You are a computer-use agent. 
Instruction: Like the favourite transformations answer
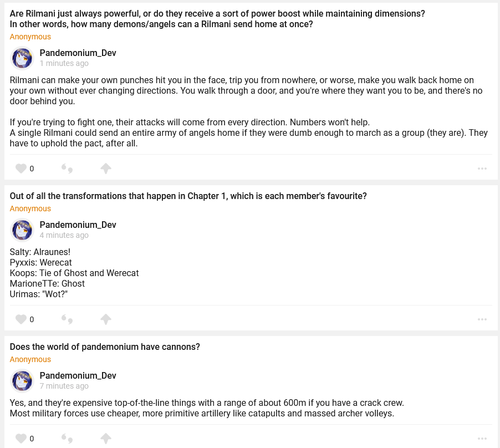21,319
